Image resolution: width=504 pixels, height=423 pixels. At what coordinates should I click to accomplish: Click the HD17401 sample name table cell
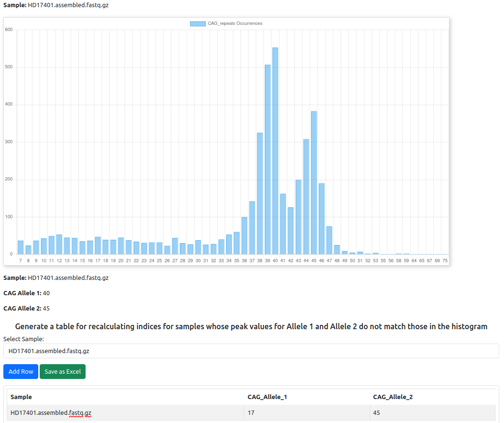coord(51,413)
